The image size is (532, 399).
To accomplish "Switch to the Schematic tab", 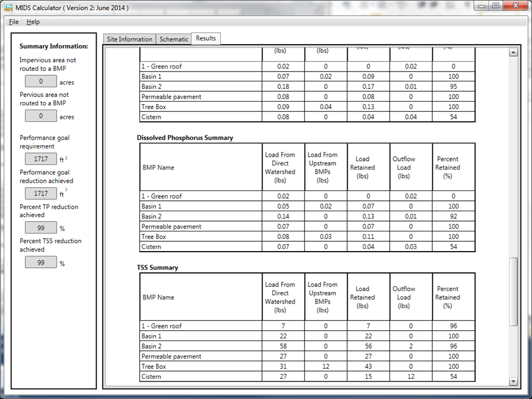I will point(174,39).
